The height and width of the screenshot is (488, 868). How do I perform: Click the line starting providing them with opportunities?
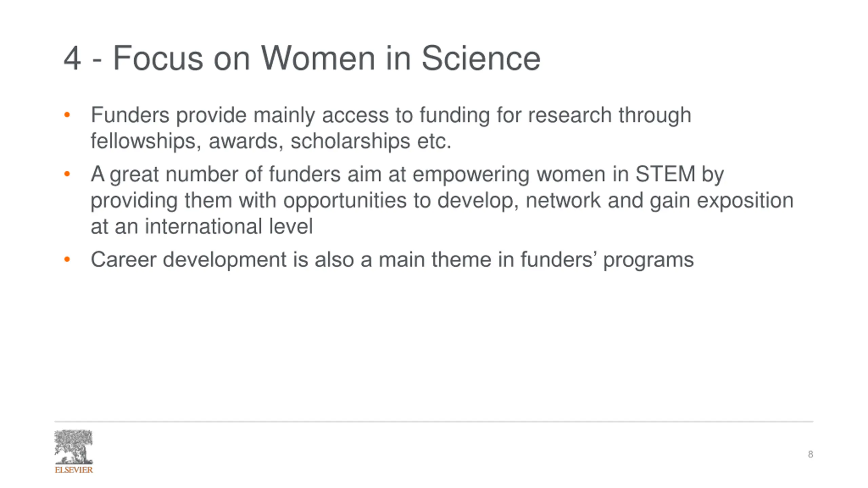click(x=442, y=201)
